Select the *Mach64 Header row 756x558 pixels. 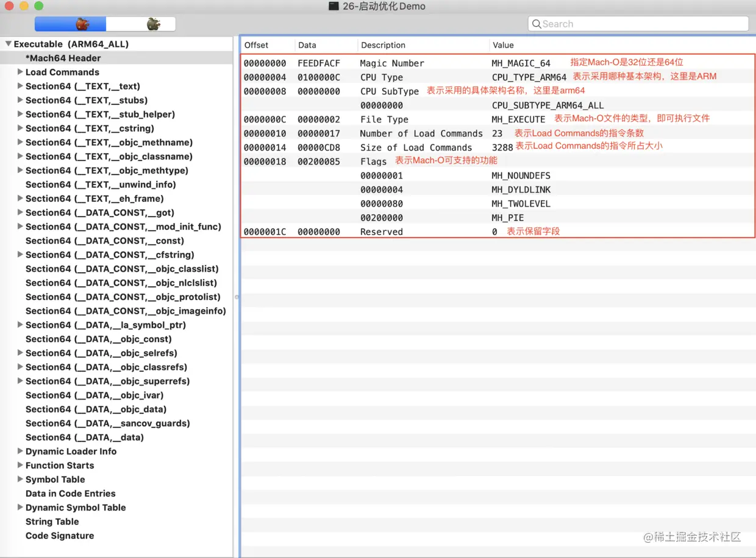[x=116, y=58]
